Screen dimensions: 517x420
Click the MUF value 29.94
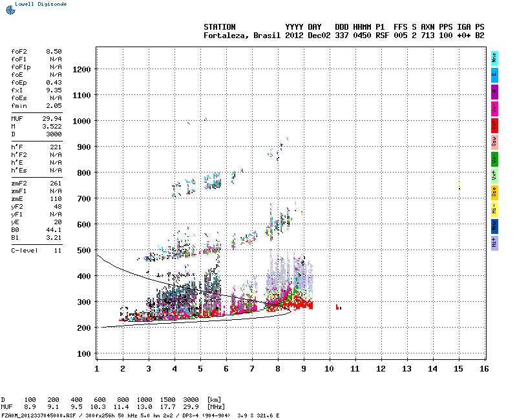(x=52, y=119)
